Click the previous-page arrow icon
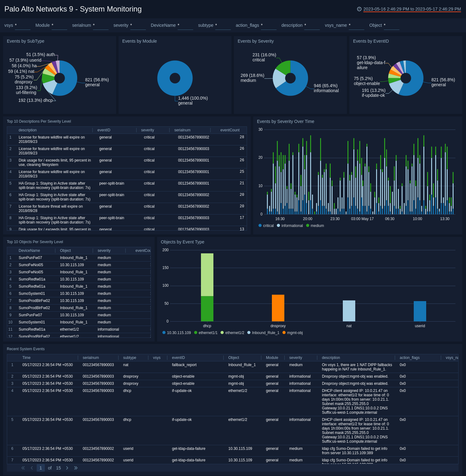Viewport: 466px width, 476px height. [x=31, y=468]
